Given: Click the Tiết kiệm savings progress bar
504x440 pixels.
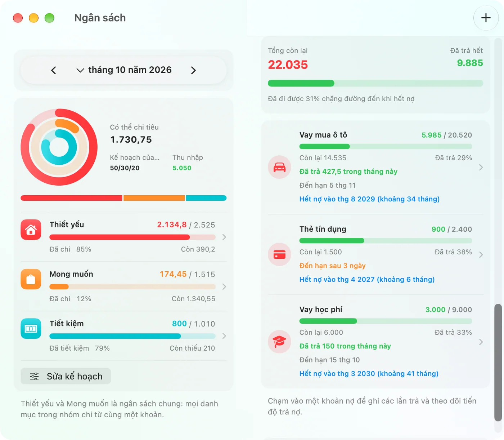Looking at the screenshot, I should (x=132, y=336).
